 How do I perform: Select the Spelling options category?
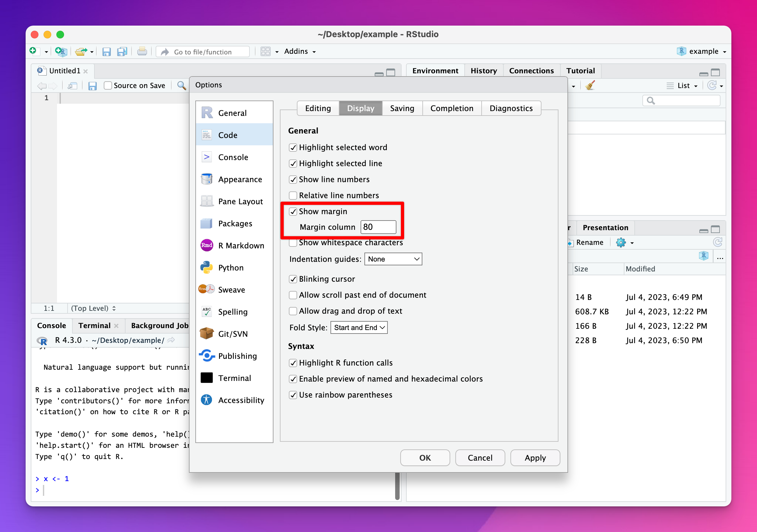point(234,312)
